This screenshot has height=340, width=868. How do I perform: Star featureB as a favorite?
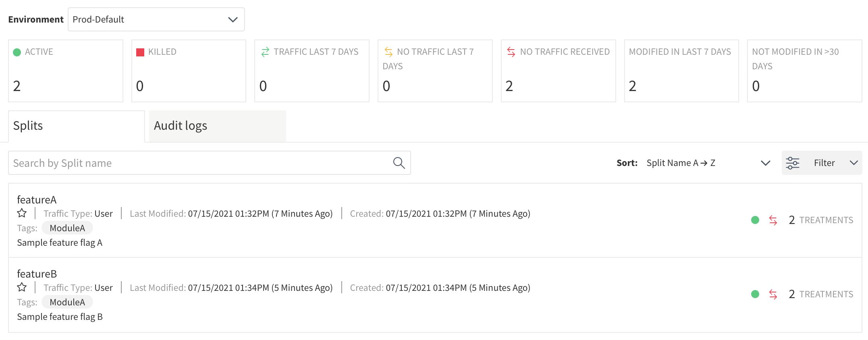pos(22,287)
